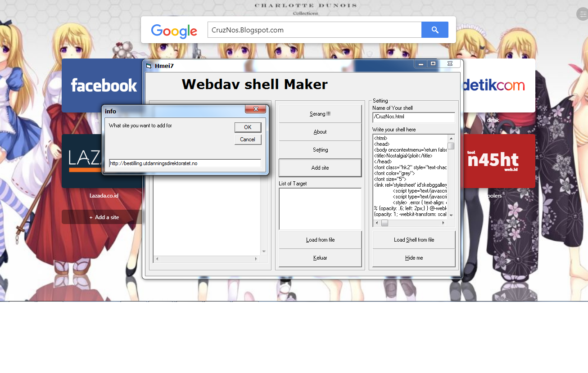Confirm the info dialog with OK

[248, 127]
